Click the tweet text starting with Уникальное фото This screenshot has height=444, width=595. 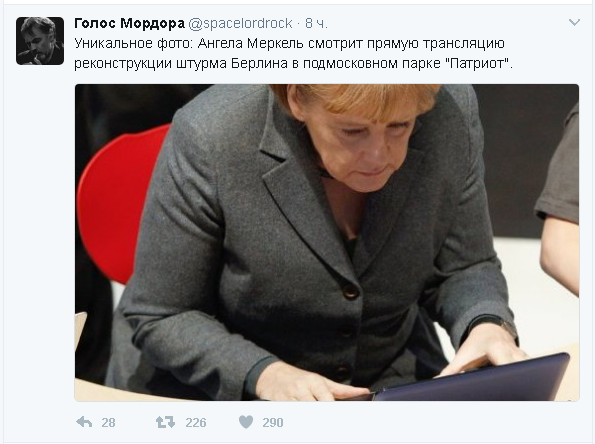293,53
